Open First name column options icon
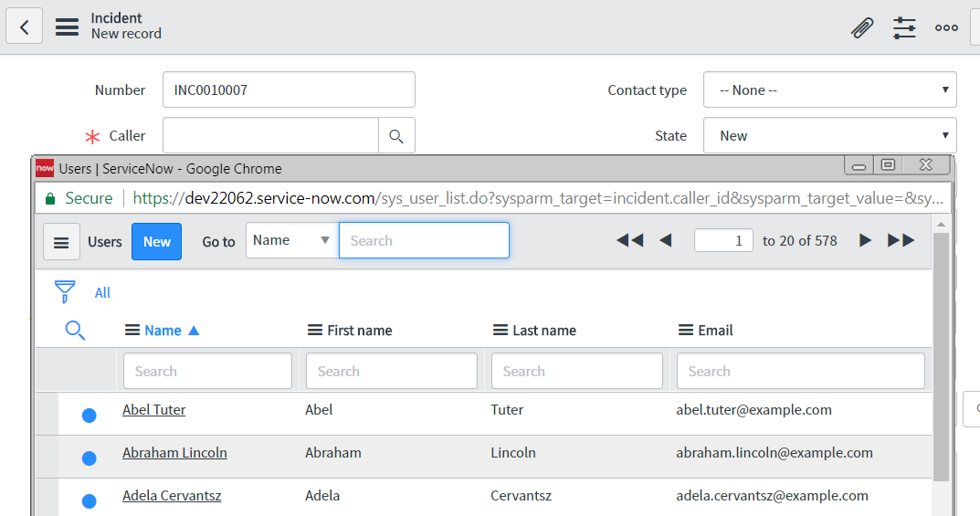Screen dimensions: 980x516 315,331
